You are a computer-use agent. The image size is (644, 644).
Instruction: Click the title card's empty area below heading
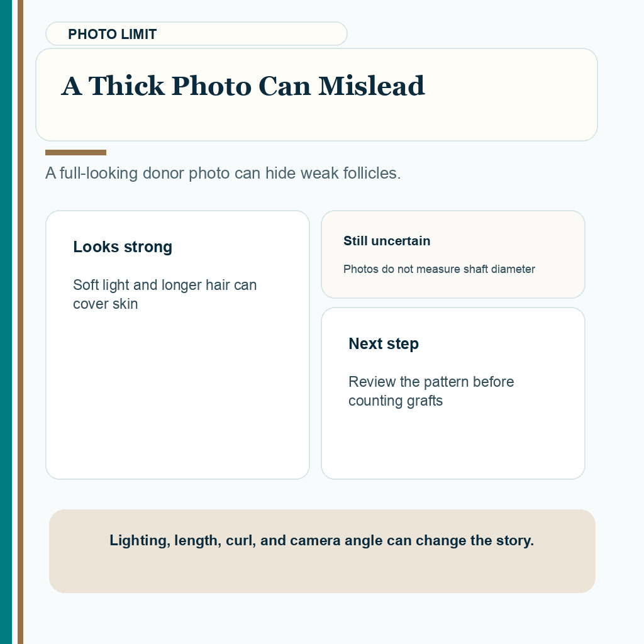[316, 121]
